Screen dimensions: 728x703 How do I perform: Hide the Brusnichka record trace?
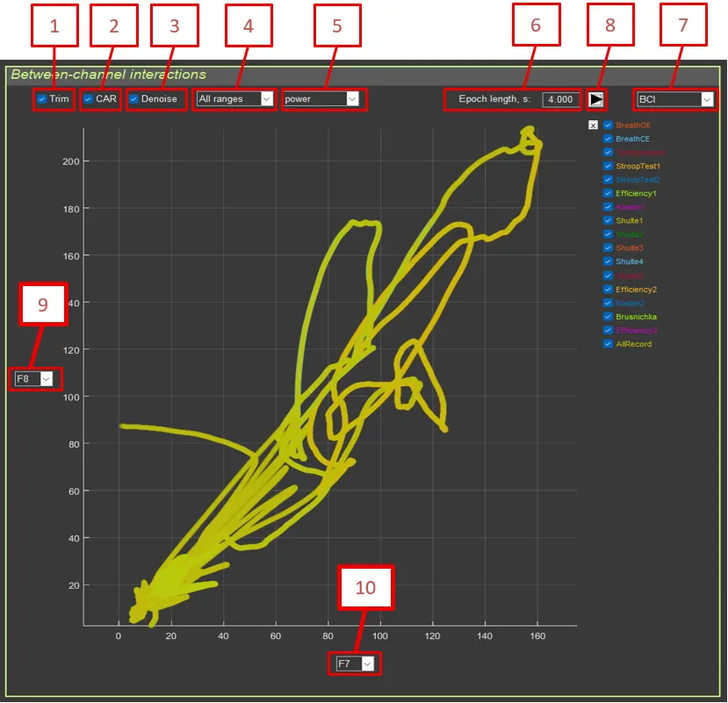pos(608,316)
